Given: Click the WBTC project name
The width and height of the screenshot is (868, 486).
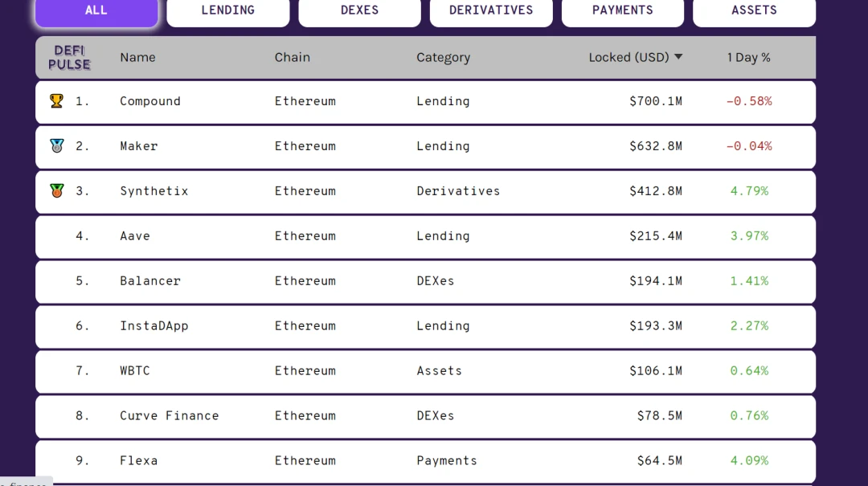Looking at the screenshot, I should coord(135,371).
